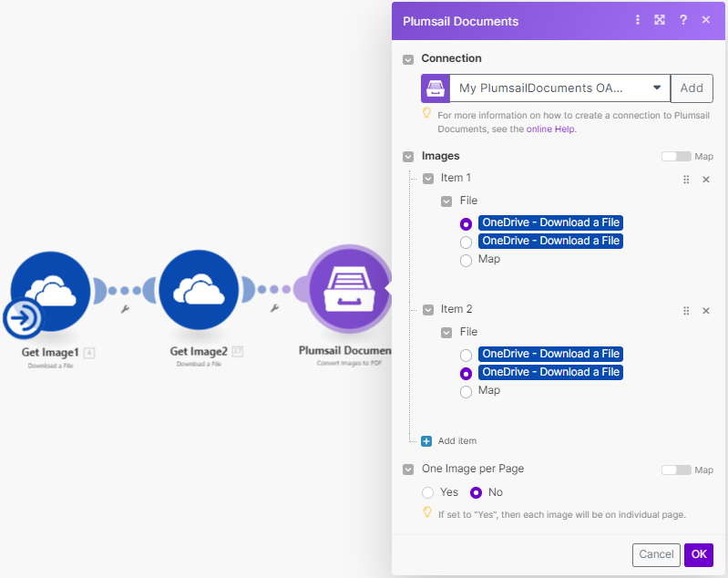Click the Get Image2 module label
728x578 pixels.
(x=199, y=351)
